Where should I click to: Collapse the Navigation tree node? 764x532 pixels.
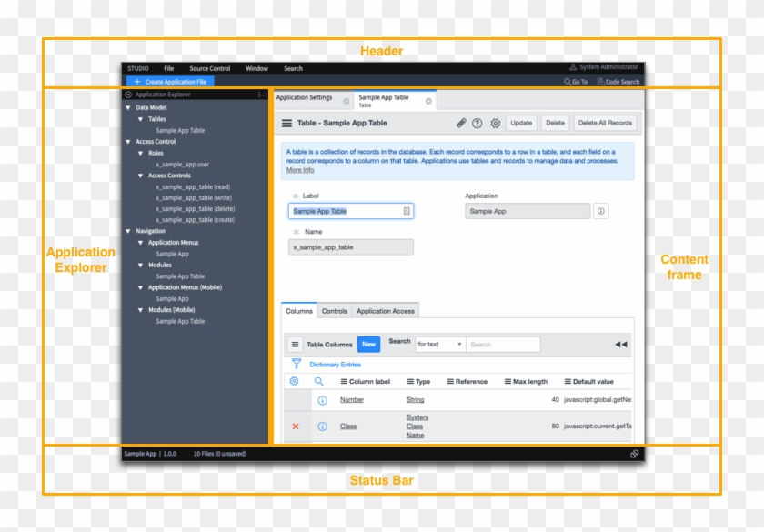pos(128,231)
